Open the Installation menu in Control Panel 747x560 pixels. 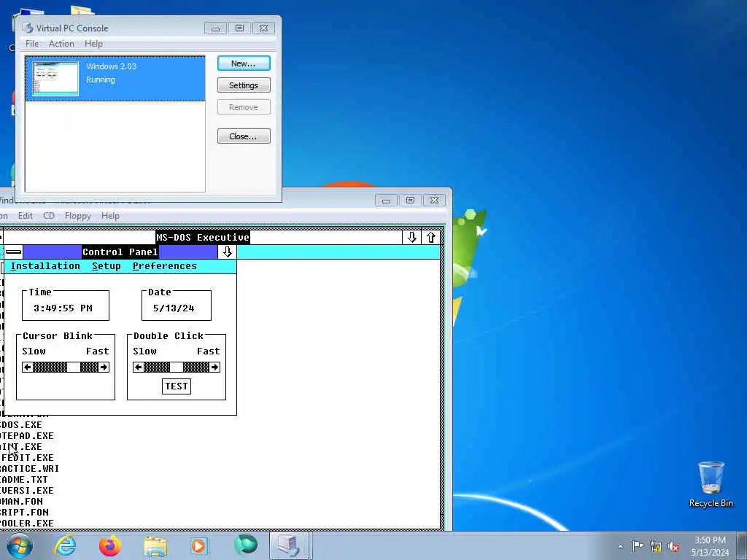tap(45, 265)
